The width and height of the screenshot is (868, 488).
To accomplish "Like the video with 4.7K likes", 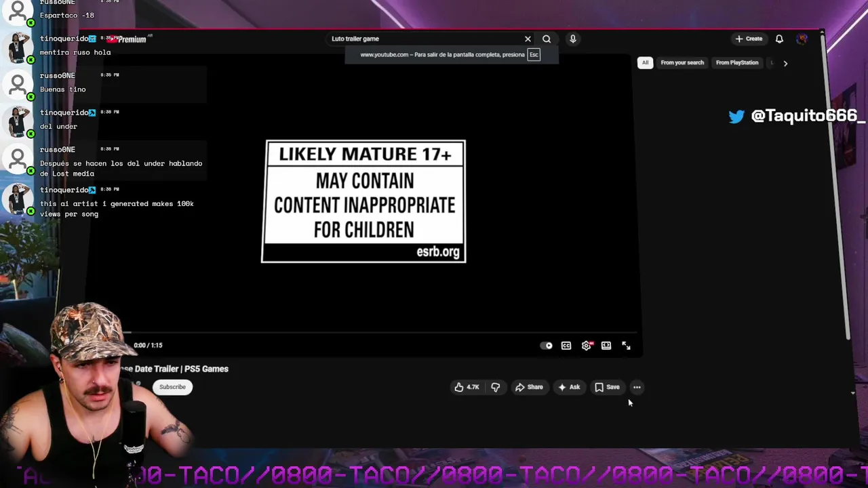I will [467, 387].
